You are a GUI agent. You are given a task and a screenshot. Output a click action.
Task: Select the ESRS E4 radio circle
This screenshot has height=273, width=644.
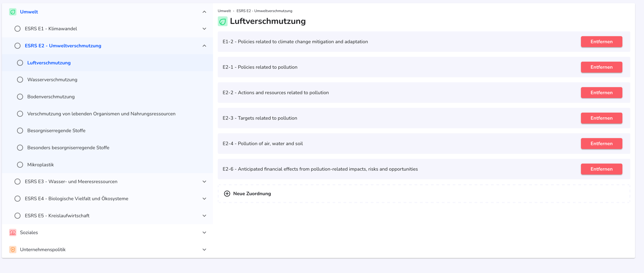[17, 199]
